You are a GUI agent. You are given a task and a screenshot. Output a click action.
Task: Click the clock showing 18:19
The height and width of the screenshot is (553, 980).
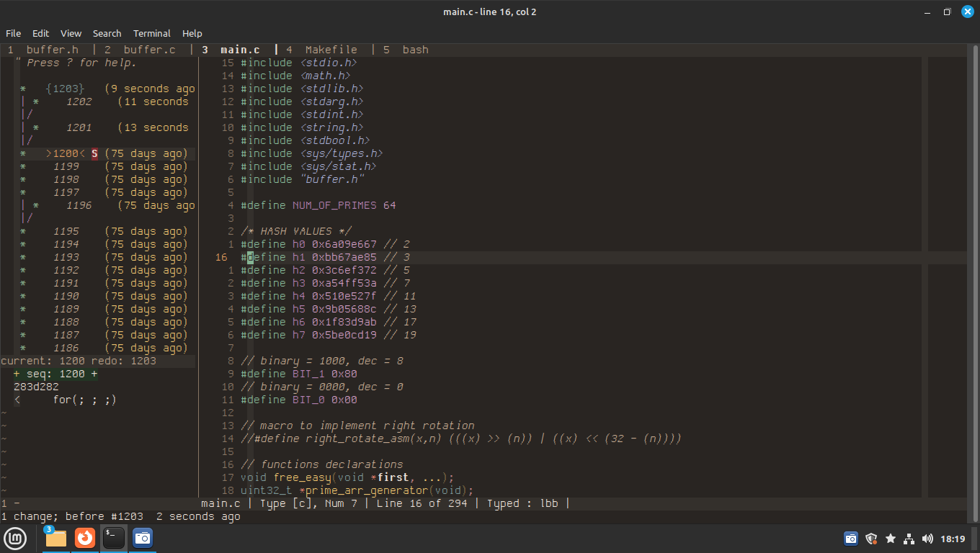tap(953, 539)
